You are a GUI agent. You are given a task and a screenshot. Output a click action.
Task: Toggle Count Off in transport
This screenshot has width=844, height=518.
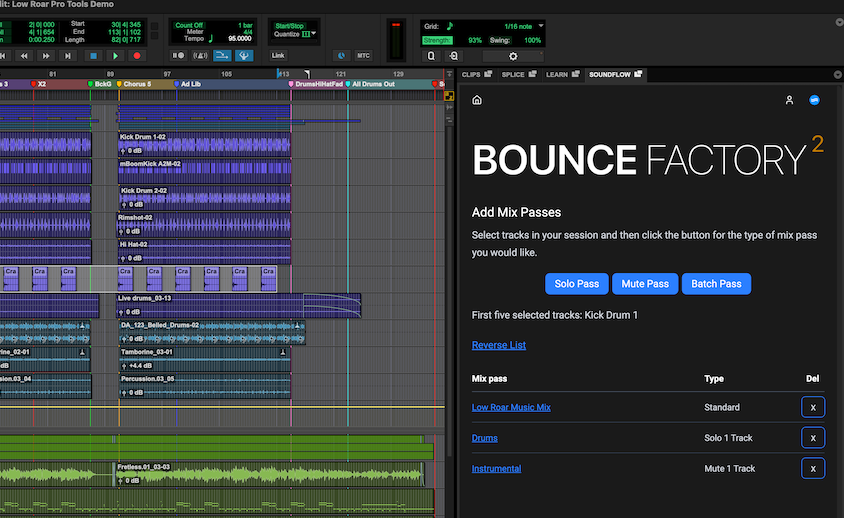[190, 24]
